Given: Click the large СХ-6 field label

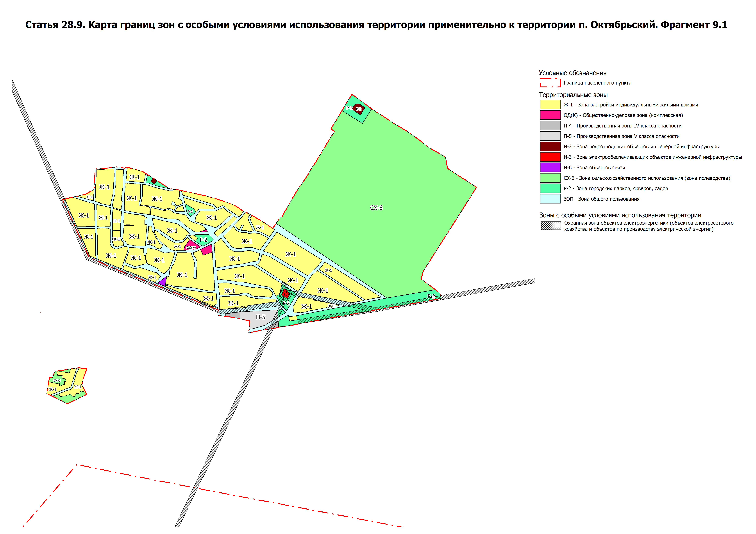Looking at the screenshot, I should (376, 208).
